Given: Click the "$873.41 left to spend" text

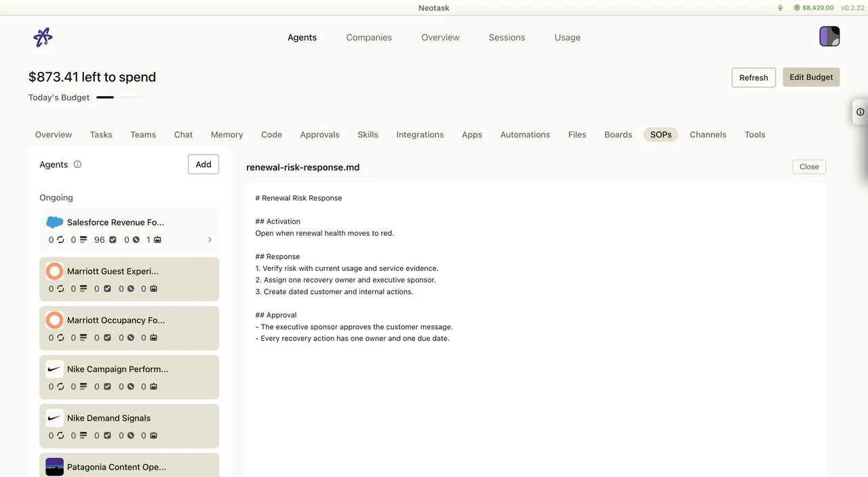Looking at the screenshot, I should (x=92, y=77).
